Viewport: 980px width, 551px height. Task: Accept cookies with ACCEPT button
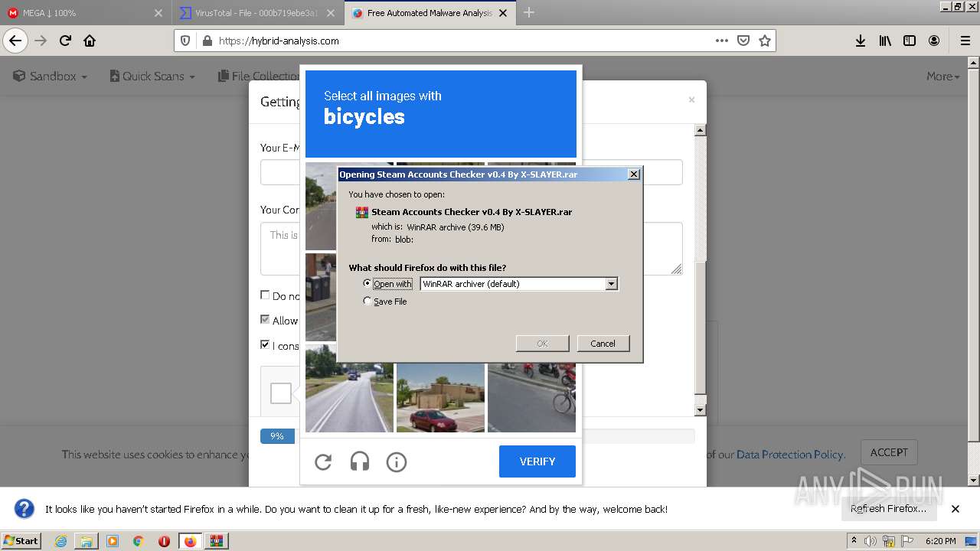pos(889,452)
